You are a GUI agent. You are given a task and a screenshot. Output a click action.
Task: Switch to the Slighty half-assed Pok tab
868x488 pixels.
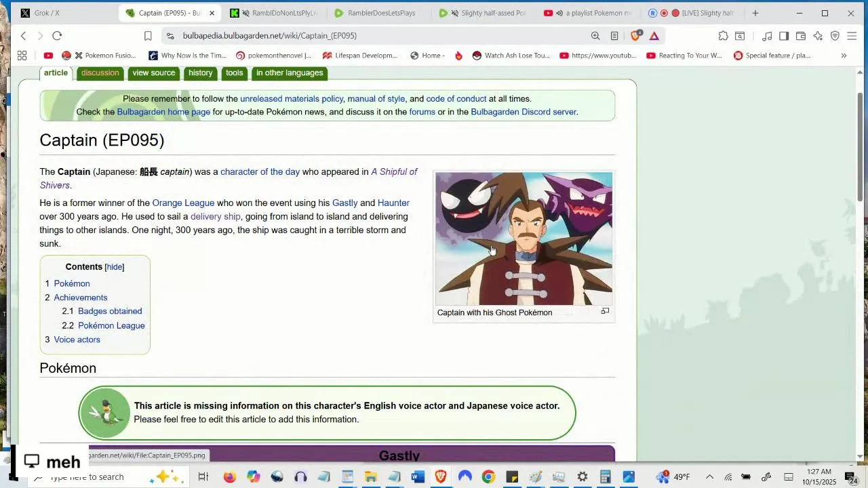(x=483, y=13)
